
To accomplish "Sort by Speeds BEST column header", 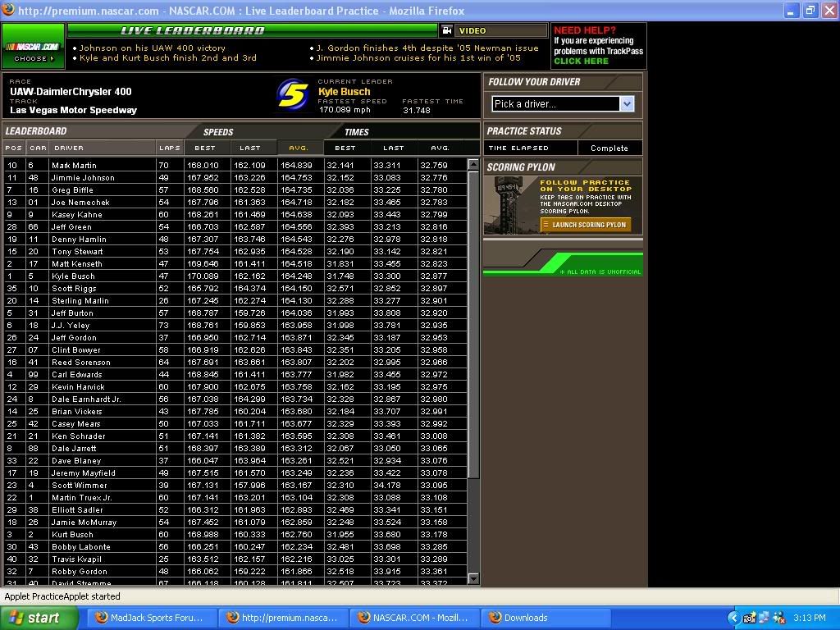I will coord(208,148).
